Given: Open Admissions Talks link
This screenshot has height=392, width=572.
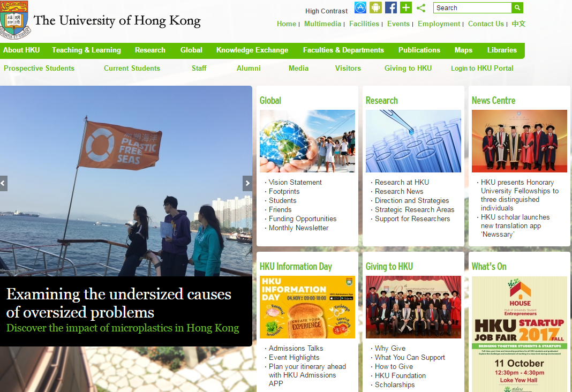Looking at the screenshot, I should tap(296, 348).
